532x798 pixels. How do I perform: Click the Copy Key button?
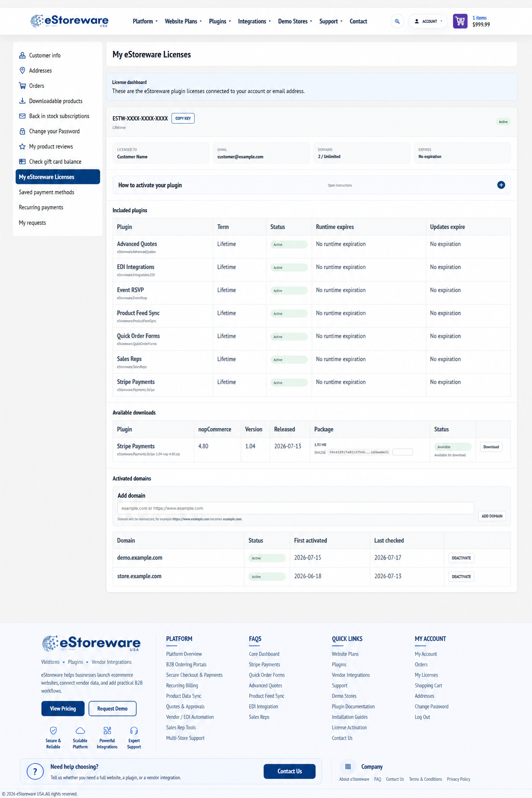click(x=183, y=118)
